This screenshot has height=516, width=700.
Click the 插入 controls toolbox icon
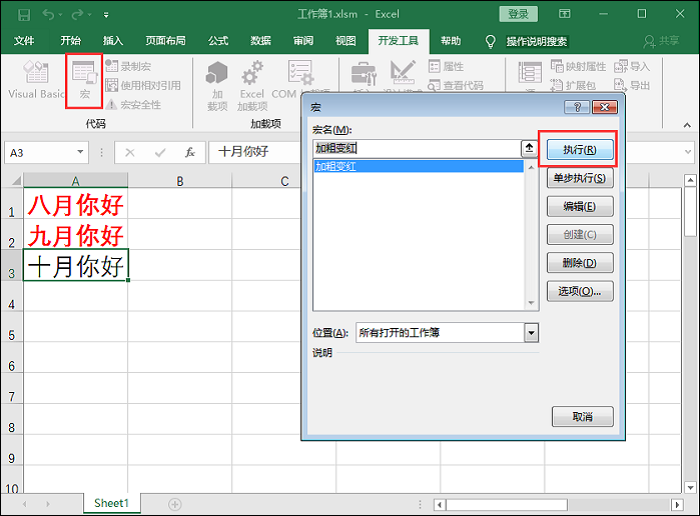click(363, 74)
